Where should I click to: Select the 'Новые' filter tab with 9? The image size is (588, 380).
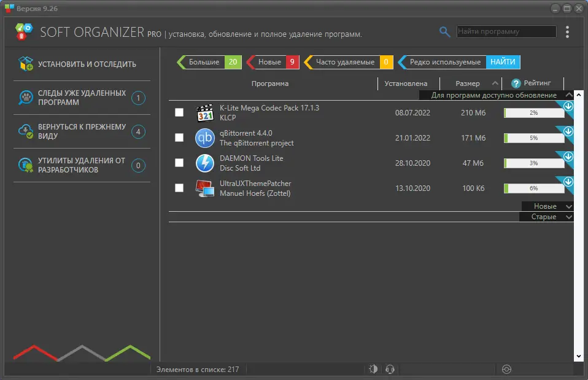(x=273, y=62)
